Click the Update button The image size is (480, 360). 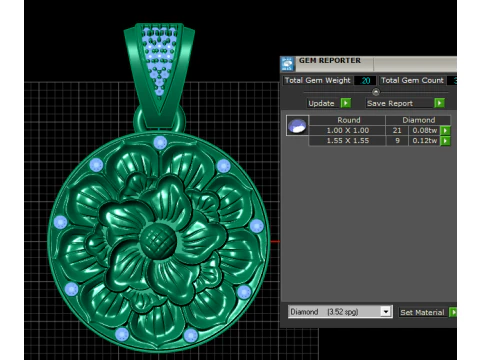pyautogui.click(x=321, y=103)
